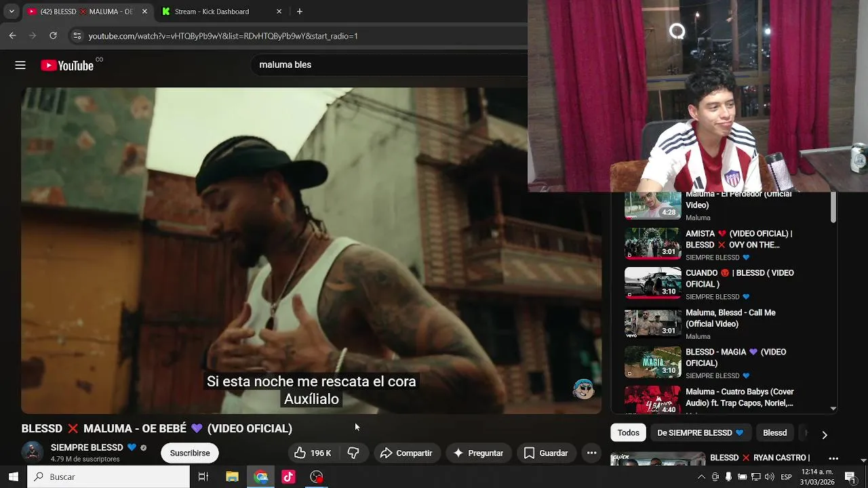Open Maluma, Blessd - Call Me title
Viewport: 868px width, 488px height.
click(730, 318)
